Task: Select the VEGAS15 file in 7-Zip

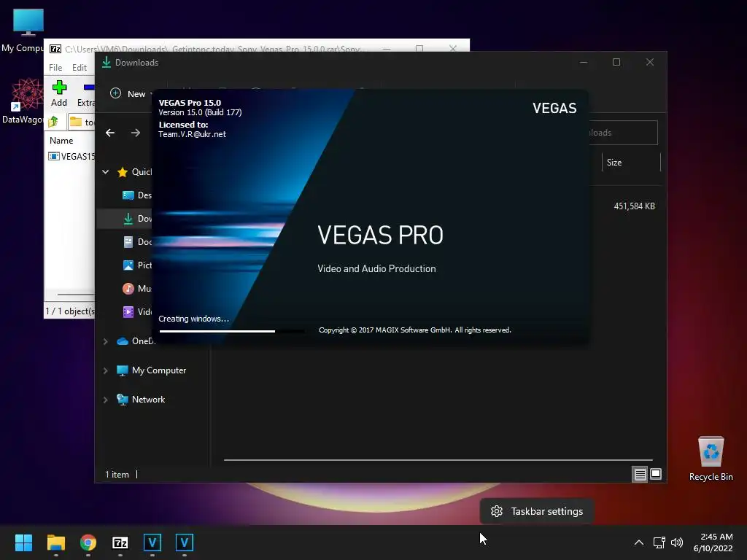Action: [71, 156]
